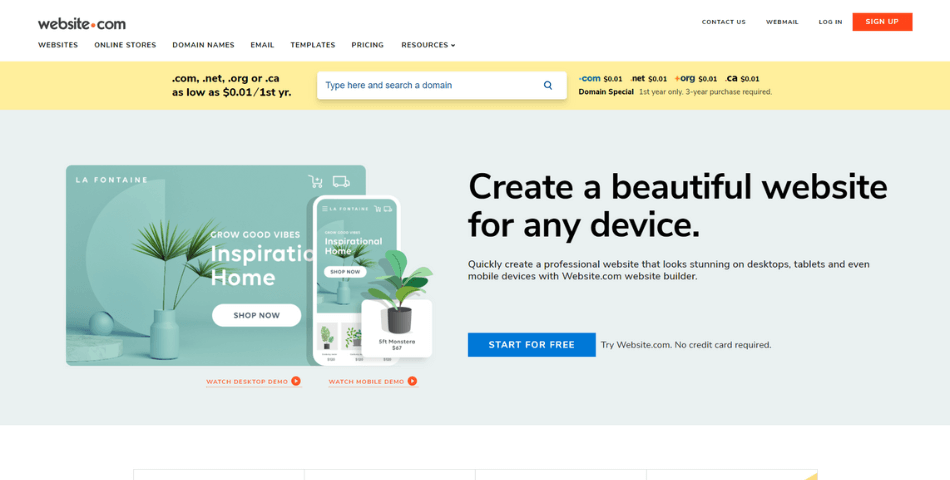Screen dimensions: 950x480
Task: Go home via the website.com logo
Action: click(82, 22)
